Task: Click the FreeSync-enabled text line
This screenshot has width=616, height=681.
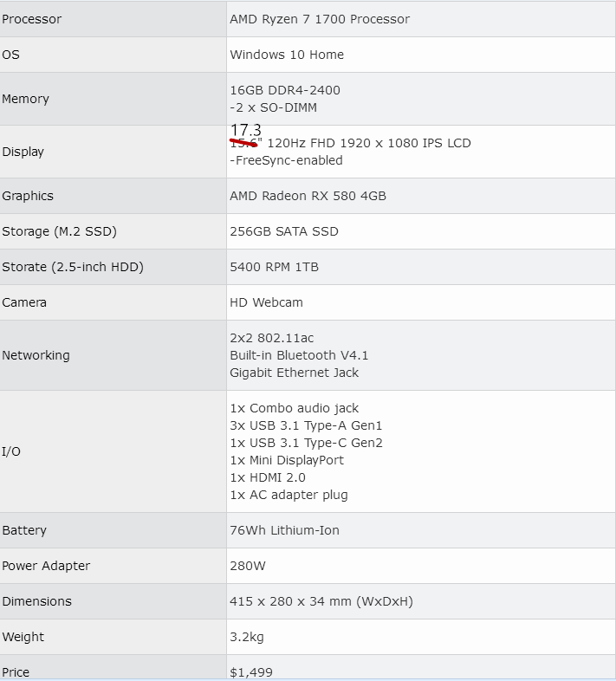Action: (286, 160)
